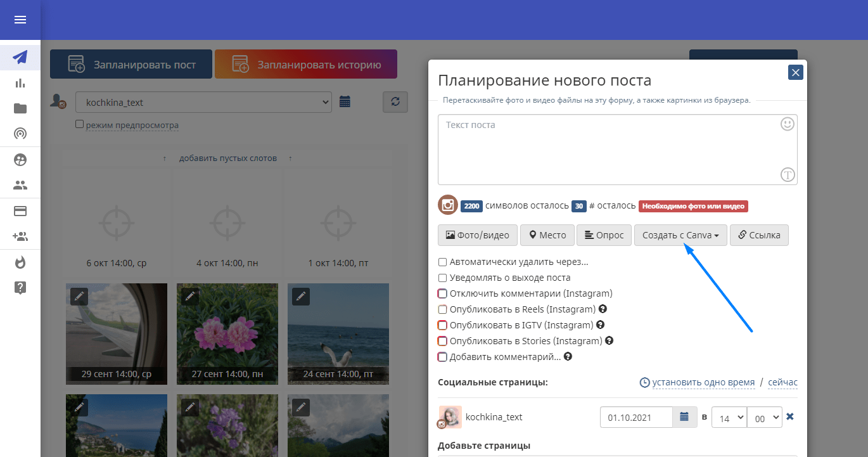This screenshot has height=457, width=868.
Task: Open the flame icon in sidebar
Action: click(20, 262)
